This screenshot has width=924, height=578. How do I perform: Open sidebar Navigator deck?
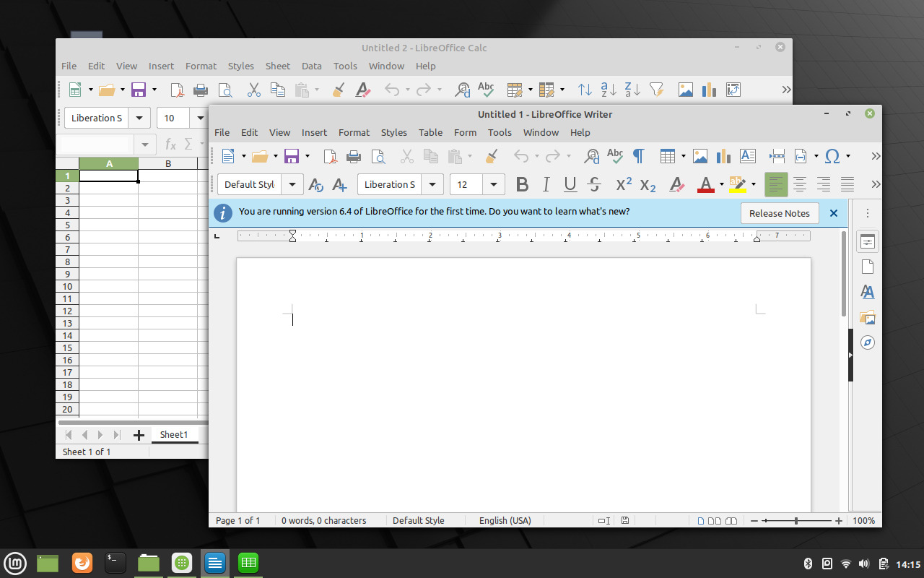(x=868, y=342)
